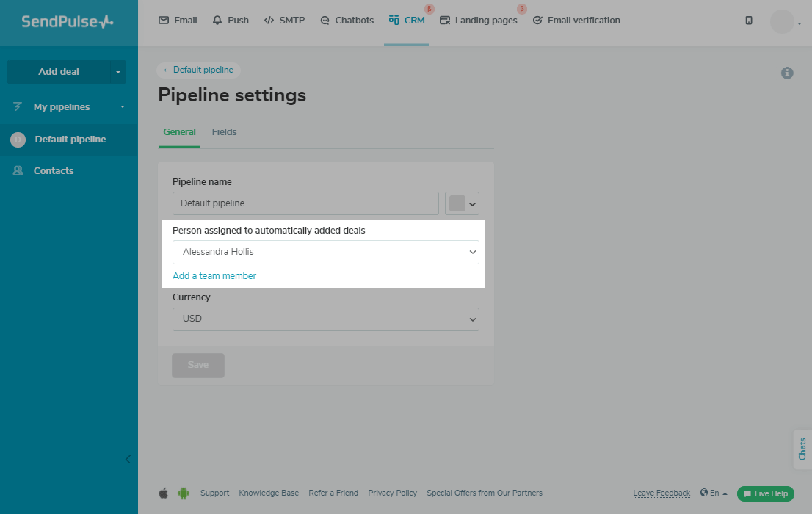This screenshot has height=514, width=812.
Task: Open the mobile device icon in header
Action: point(748,21)
